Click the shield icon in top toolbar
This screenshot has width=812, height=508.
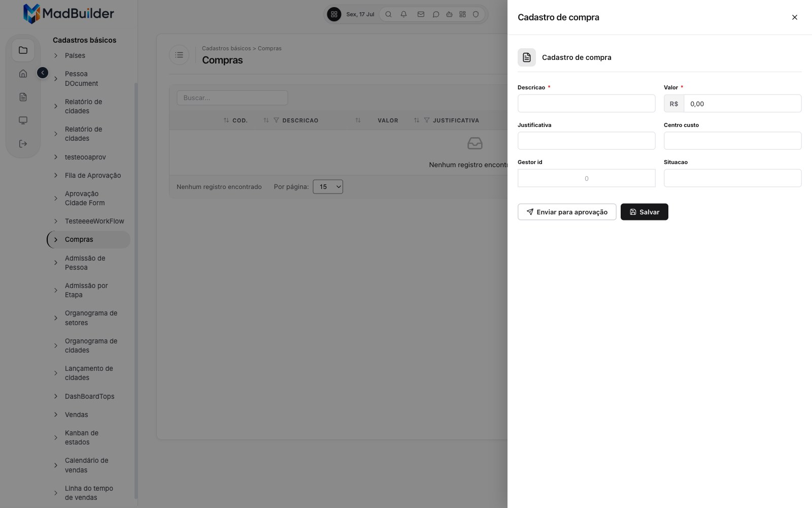pos(476,14)
